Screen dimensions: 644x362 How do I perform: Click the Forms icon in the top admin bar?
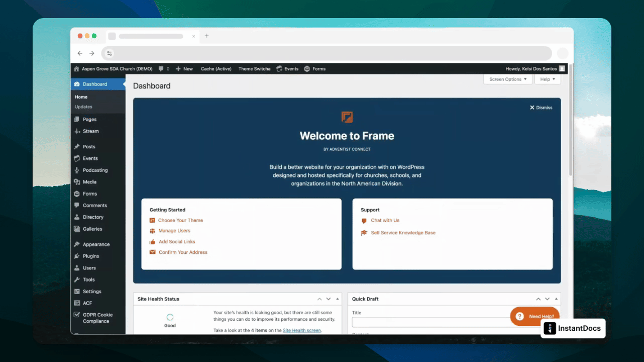click(307, 69)
